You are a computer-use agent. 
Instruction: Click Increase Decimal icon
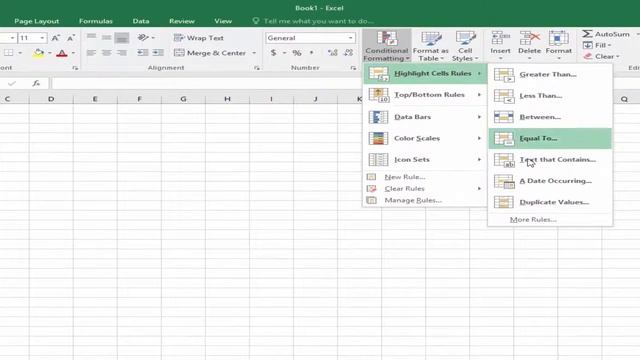coord(333,53)
